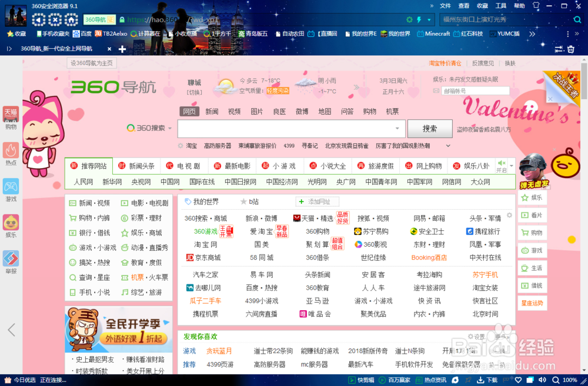The image size is (588, 386).
Task: Open the 文件 menu
Action: (x=445, y=6)
